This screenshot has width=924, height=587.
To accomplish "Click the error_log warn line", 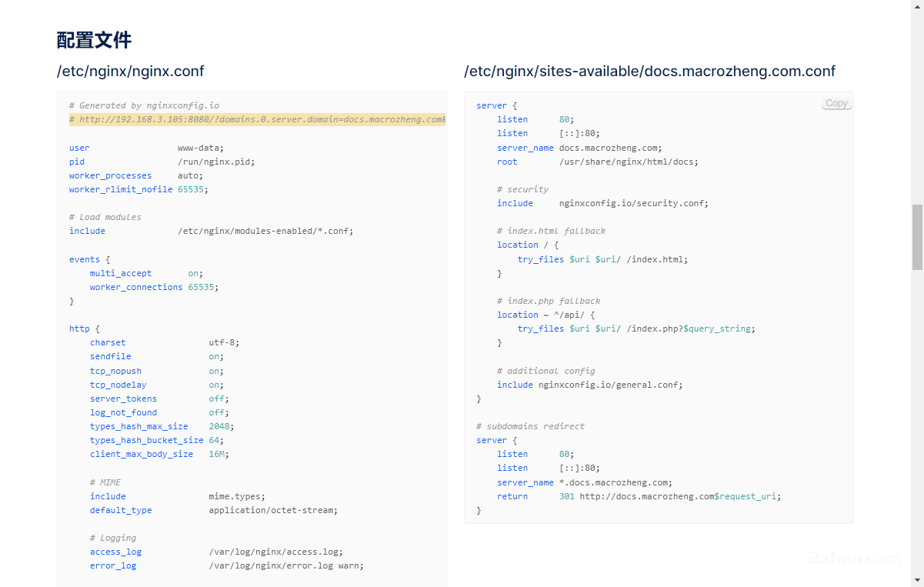I will (x=226, y=565).
